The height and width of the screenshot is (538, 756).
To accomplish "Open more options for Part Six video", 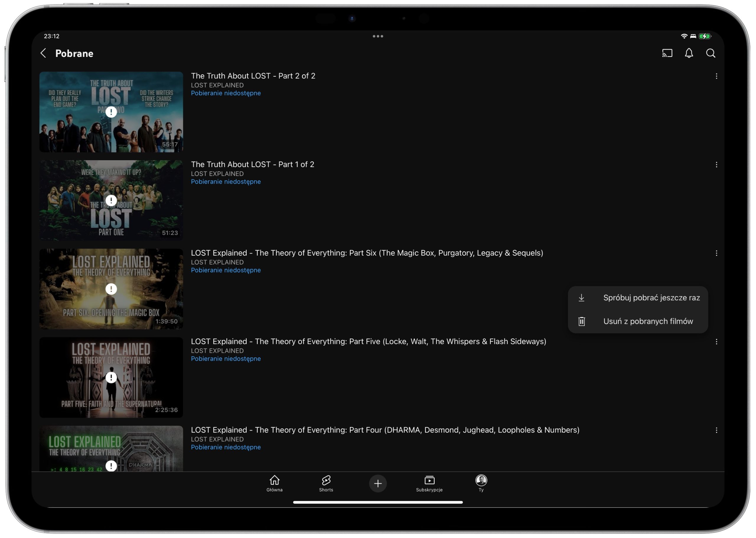I will point(716,253).
